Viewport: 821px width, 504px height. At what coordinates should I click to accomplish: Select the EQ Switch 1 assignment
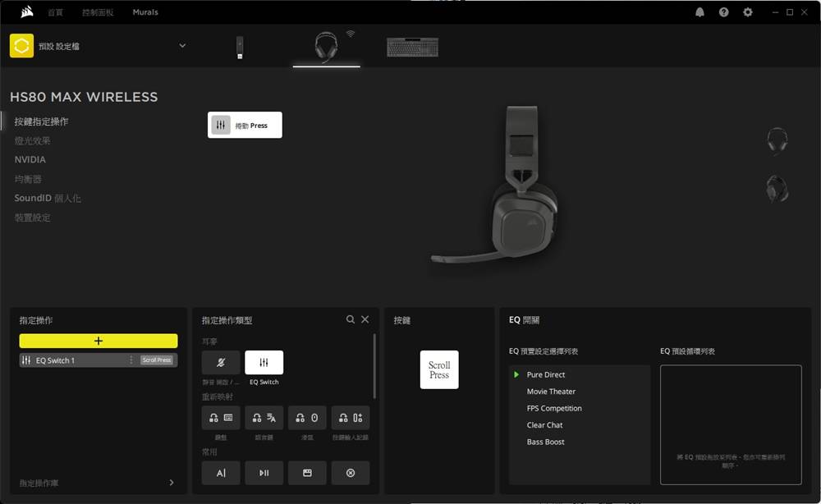pos(99,360)
